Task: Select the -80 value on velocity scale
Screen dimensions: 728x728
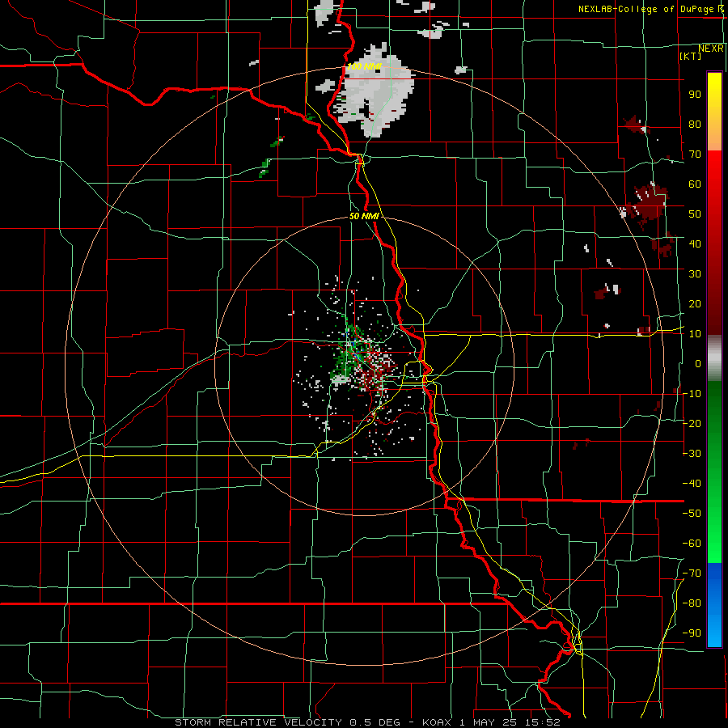Action: [692, 603]
